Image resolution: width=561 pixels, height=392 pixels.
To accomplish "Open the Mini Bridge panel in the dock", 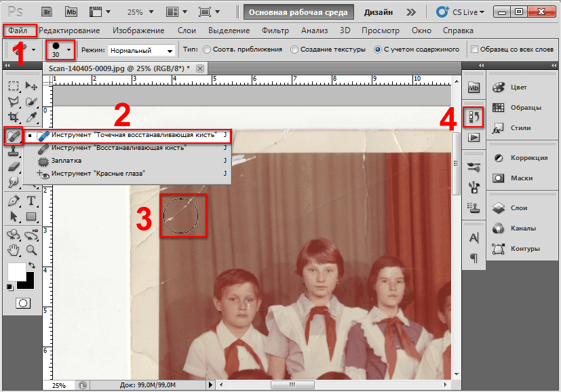I will (x=473, y=87).
